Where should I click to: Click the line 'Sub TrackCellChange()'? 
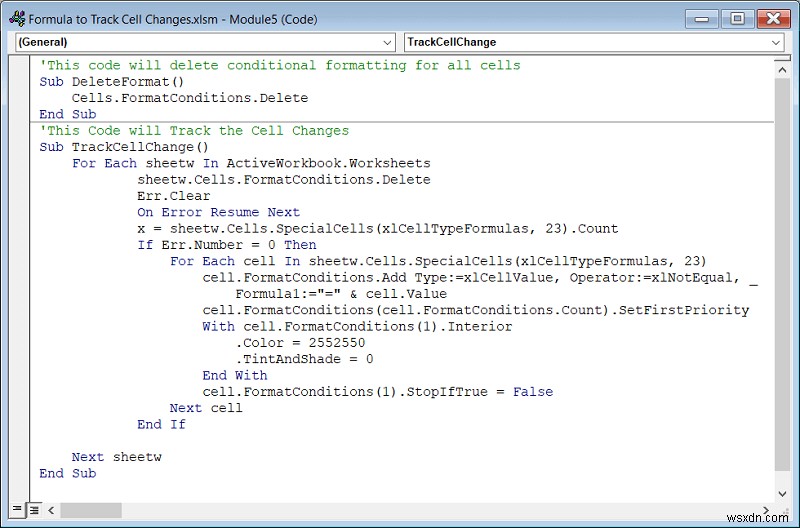124,147
